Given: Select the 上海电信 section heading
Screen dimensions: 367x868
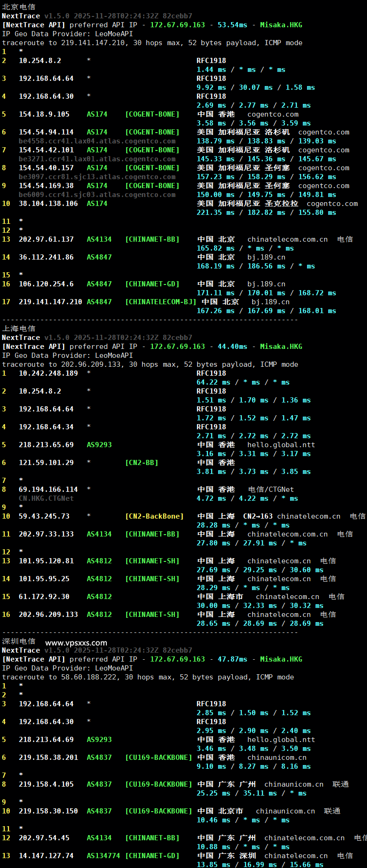Looking at the screenshot, I should click(x=19, y=329).
